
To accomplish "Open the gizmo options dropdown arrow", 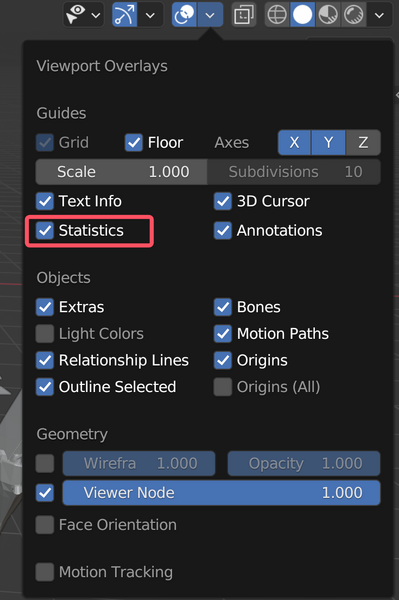I will click(150, 15).
